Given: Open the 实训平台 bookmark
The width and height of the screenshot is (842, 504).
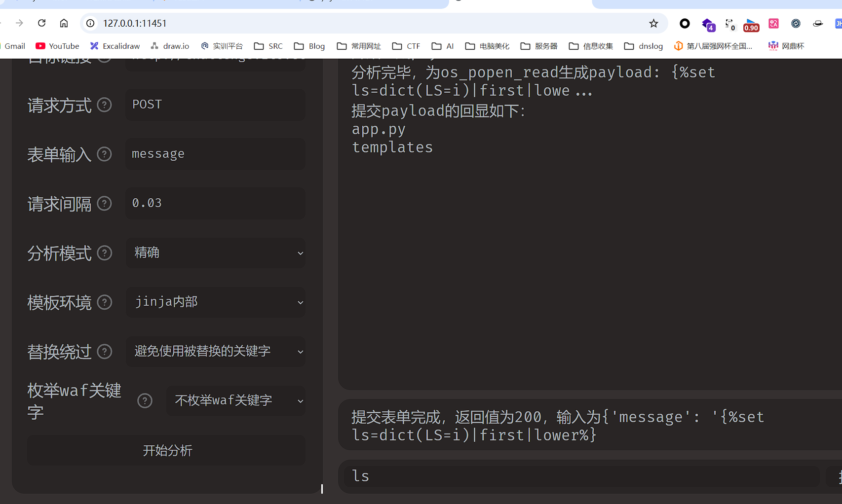Looking at the screenshot, I should 222,46.
